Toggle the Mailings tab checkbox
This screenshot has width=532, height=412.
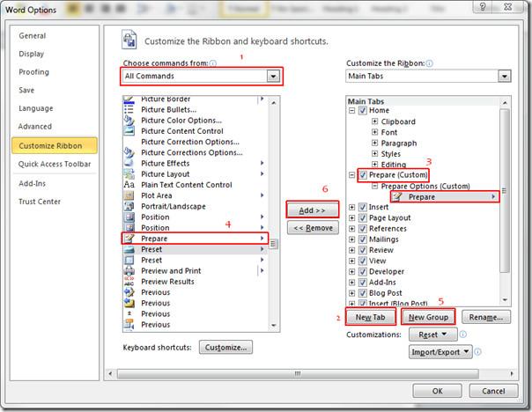363,239
